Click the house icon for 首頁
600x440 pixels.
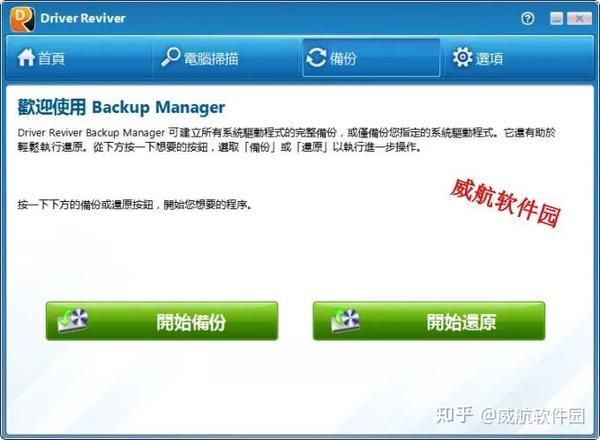pos(26,58)
